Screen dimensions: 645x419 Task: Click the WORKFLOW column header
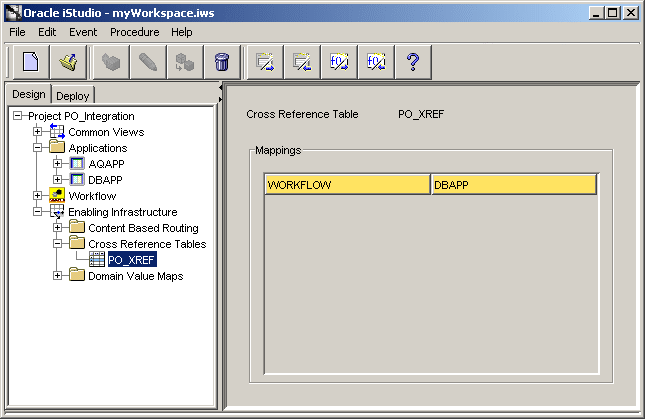pyautogui.click(x=348, y=185)
